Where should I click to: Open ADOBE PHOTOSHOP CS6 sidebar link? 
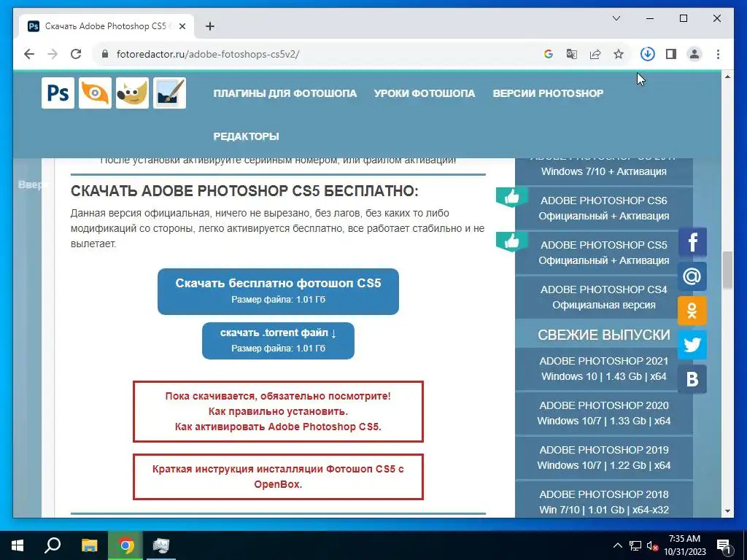pos(603,208)
